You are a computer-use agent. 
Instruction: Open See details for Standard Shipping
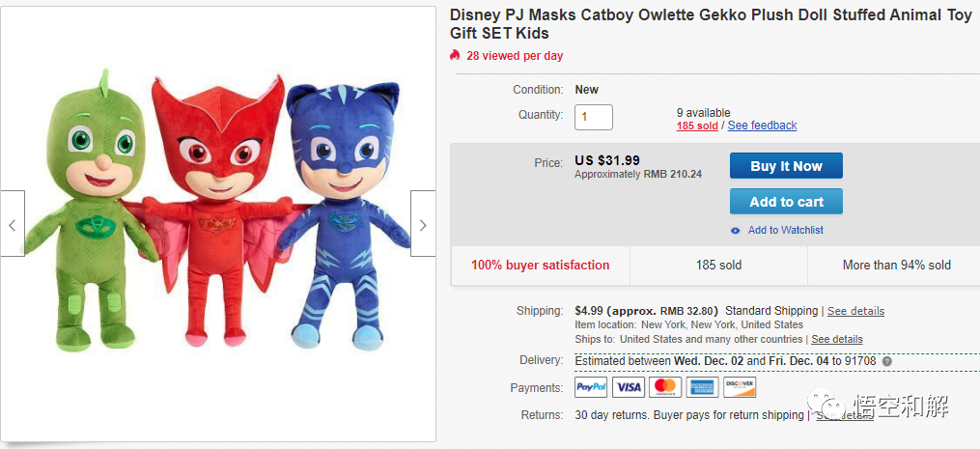click(855, 311)
